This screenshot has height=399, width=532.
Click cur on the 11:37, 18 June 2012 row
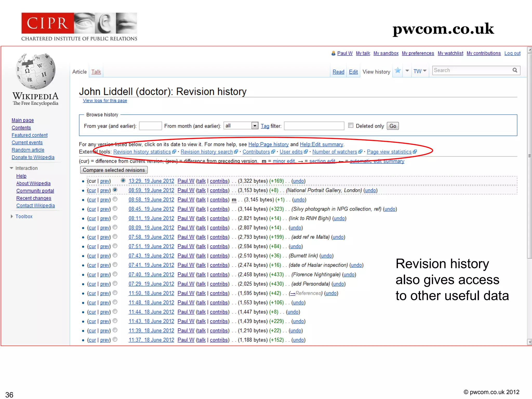[x=92, y=340]
